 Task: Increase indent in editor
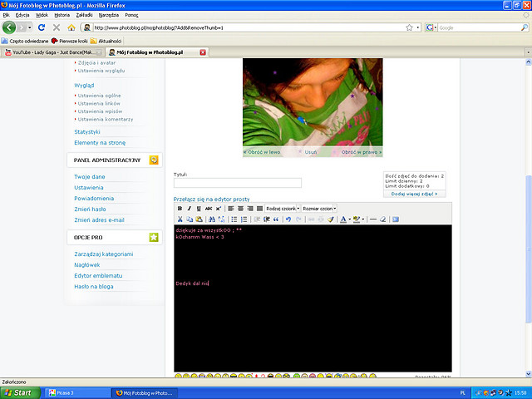click(x=266, y=219)
